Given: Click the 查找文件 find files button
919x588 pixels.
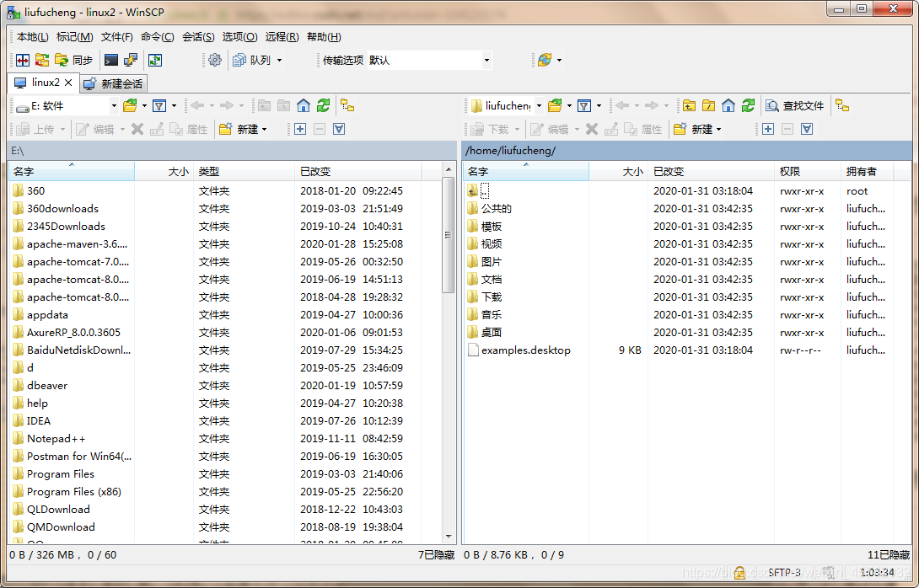Looking at the screenshot, I should click(795, 106).
